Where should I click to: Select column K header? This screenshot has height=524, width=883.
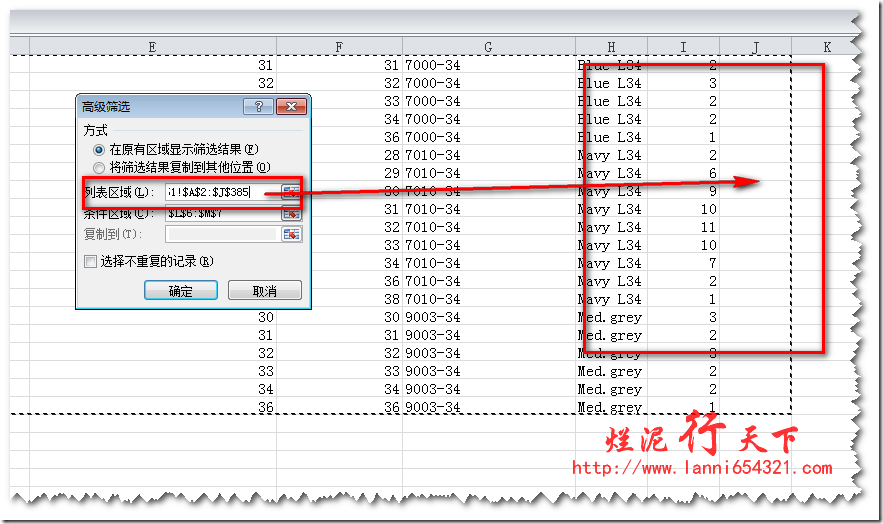(826, 47)
